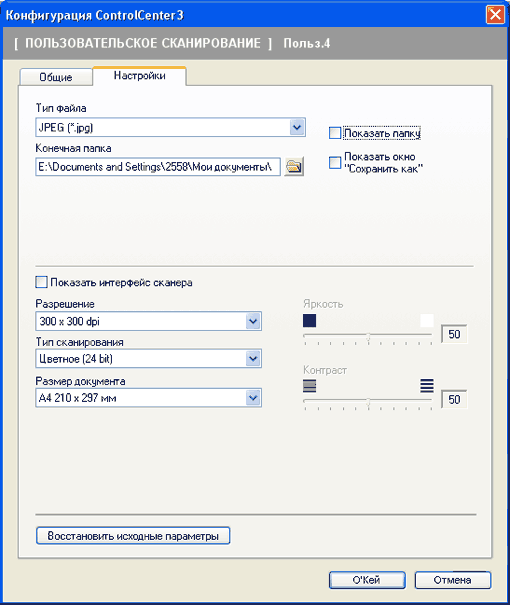The width and height of the screenshot is (510, 605).
Task: Switch to the Общие tab
Action: tap(56, 77)
